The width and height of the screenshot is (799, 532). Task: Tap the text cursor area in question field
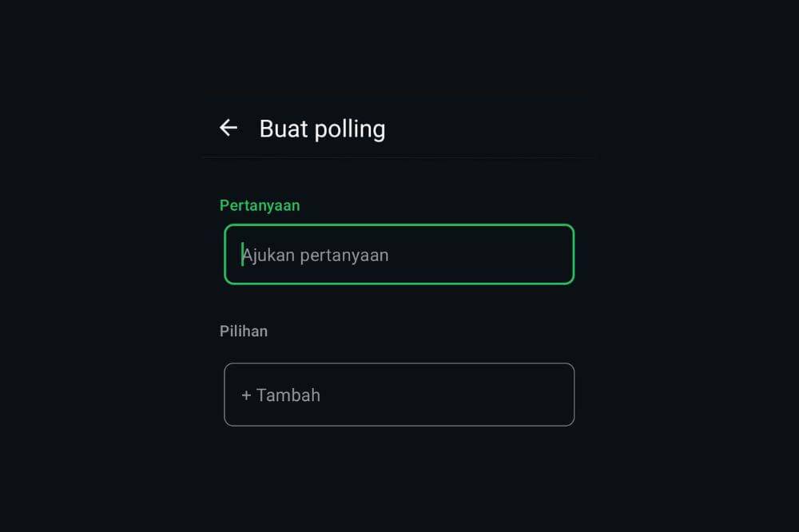244,254
